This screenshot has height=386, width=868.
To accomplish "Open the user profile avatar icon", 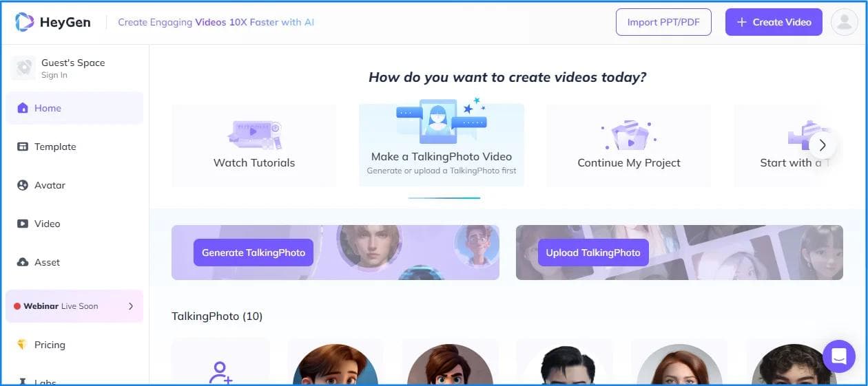I will click(844, 22).
